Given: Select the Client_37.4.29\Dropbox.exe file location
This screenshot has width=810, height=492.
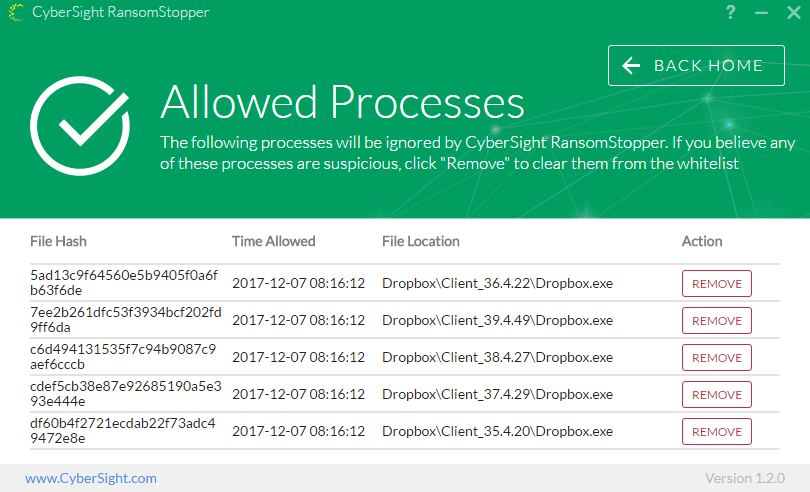Looking at the screenshot, I should click(497, 394).
